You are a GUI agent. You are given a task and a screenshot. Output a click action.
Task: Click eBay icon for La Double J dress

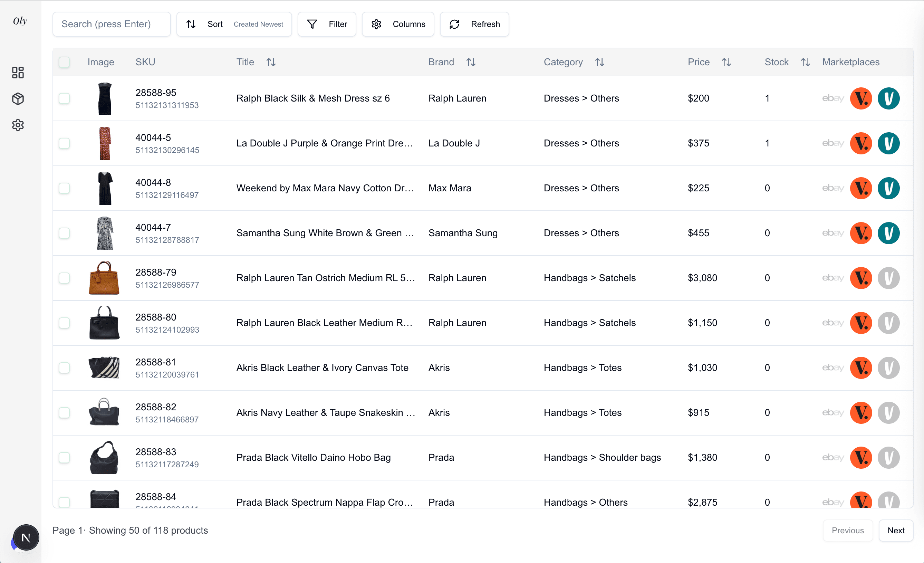pos(833,143)
